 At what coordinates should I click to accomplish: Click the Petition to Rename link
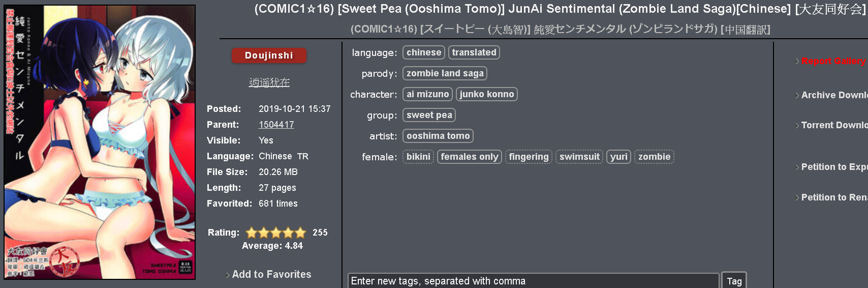coord(834,197)
